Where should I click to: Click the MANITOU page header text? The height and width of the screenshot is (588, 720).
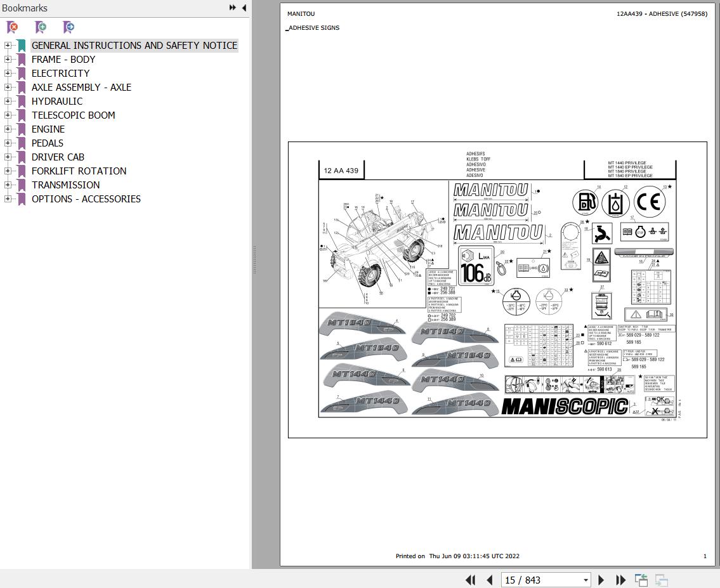pyautogui.click(x=301, y=14)
